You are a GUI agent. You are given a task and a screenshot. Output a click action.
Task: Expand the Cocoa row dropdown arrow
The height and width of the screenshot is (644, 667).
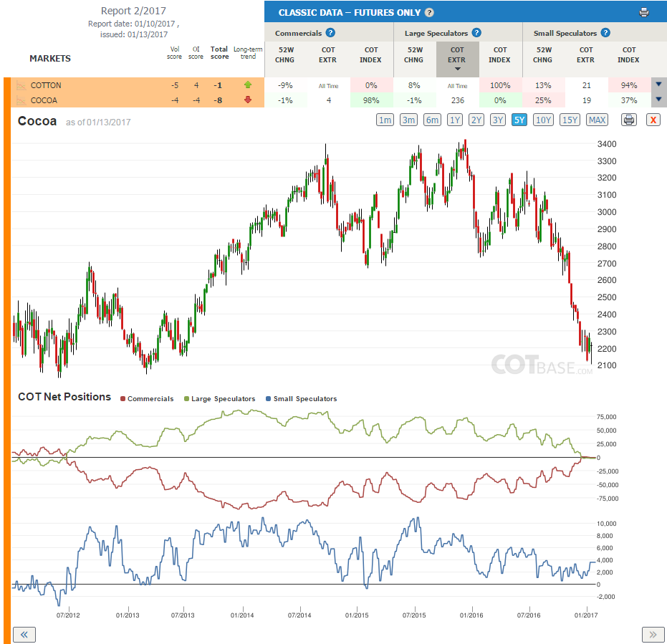point(658,100)
